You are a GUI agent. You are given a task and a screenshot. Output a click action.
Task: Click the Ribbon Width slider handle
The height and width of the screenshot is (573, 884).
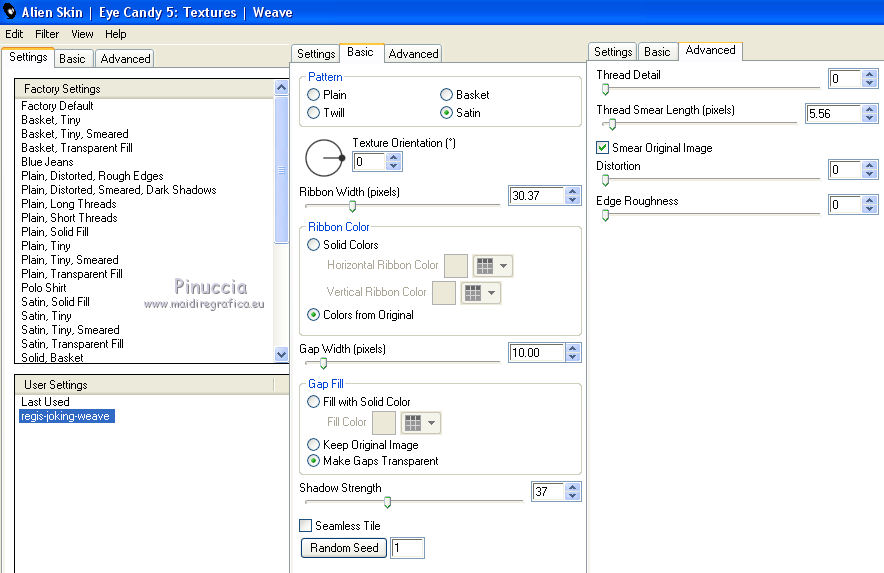click(352, 206)
